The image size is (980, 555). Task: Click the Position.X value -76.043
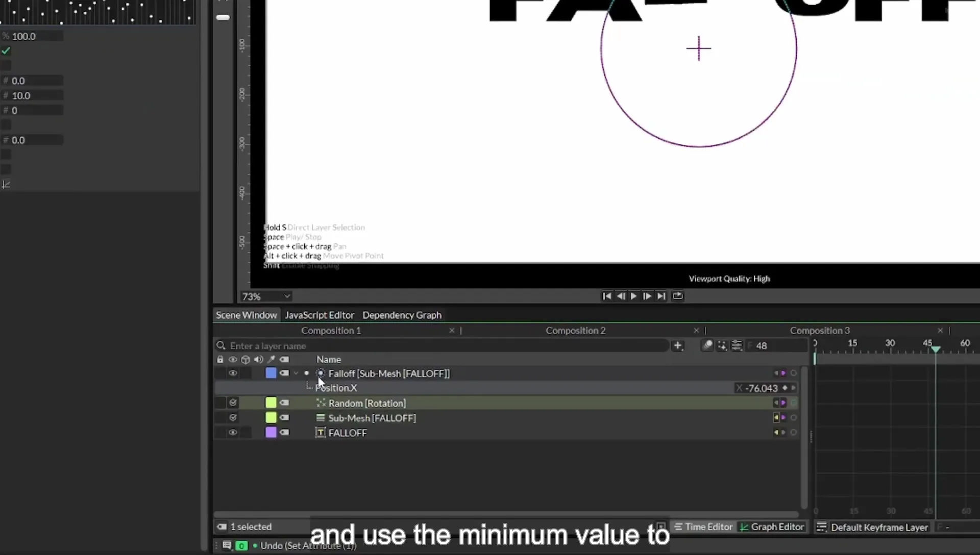pos(761,388)
